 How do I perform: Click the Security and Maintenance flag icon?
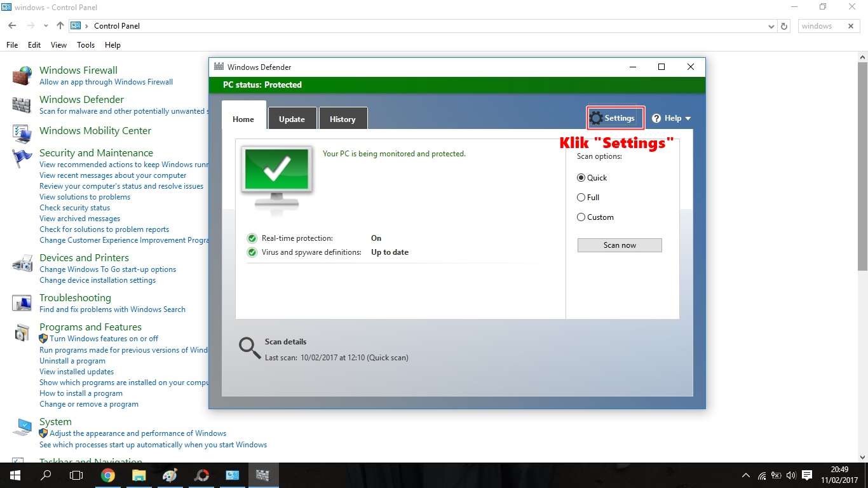22,158
